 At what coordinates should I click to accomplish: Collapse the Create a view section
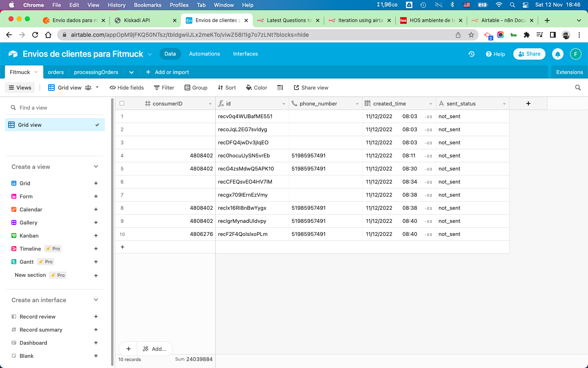click(96, 166)
